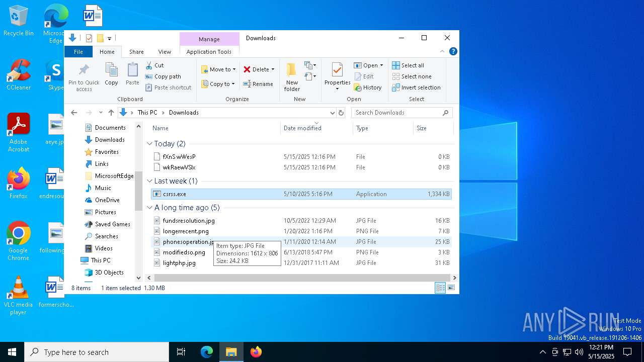Sort by Size column header

pyautogui.click(x=433, y=128)
